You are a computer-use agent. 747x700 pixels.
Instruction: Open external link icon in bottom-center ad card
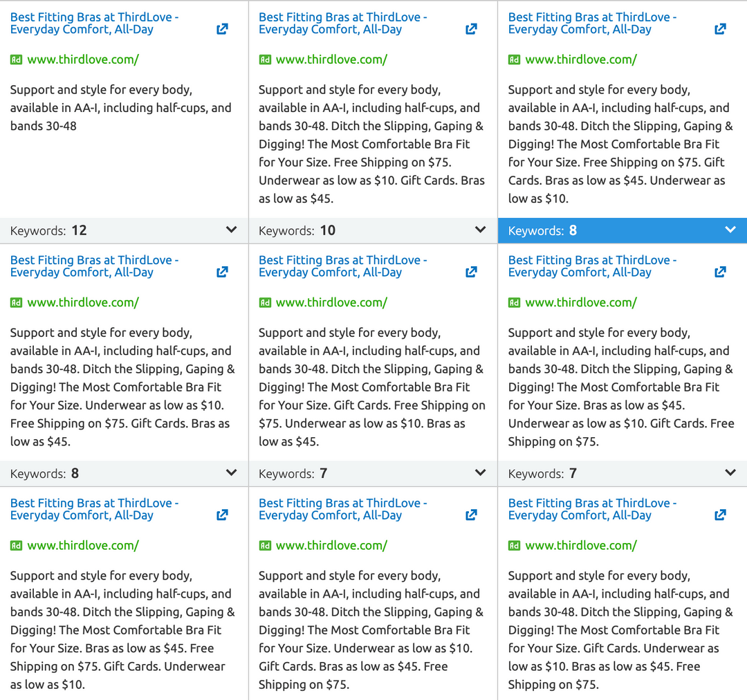tap(471, 515)
